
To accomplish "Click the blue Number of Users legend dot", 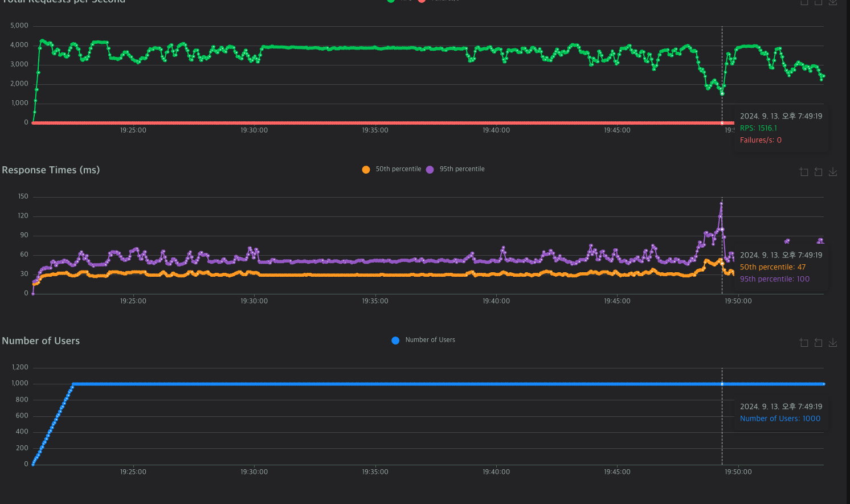I will point(395,341).
